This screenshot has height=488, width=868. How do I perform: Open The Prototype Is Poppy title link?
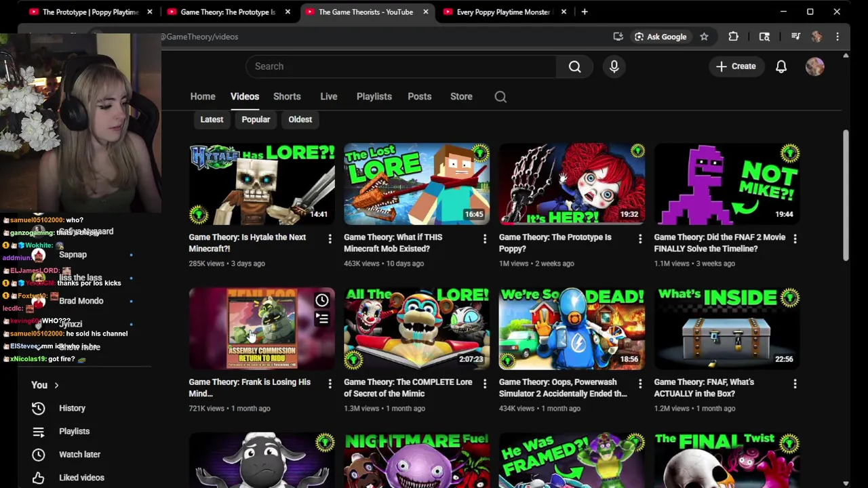point(555,243)
